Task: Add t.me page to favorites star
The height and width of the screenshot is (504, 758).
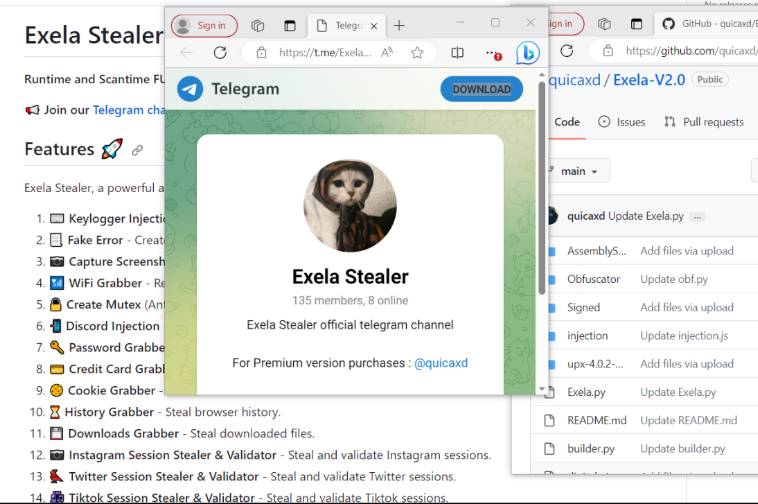Action: pos(417,52)
